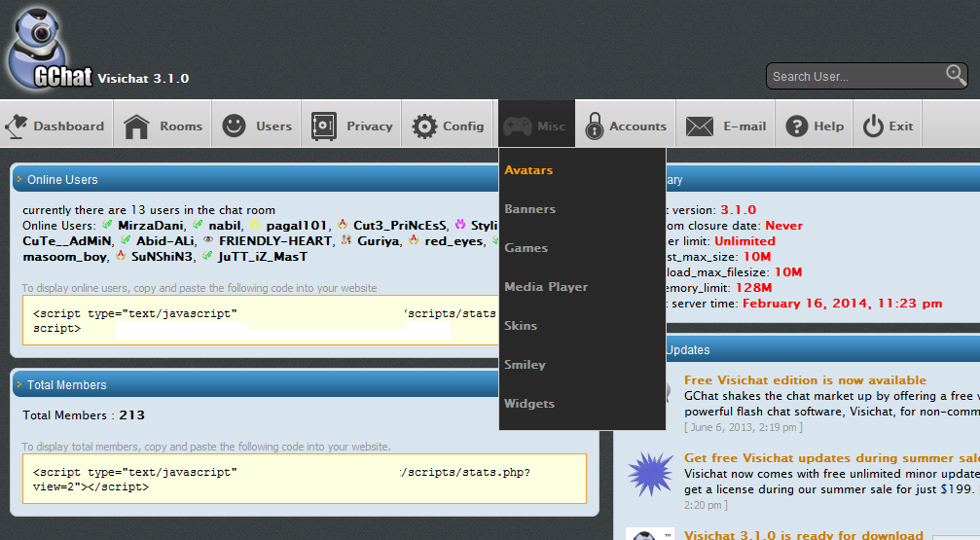
Task: Open the Help menu label
Action: [x=829, y=126]
